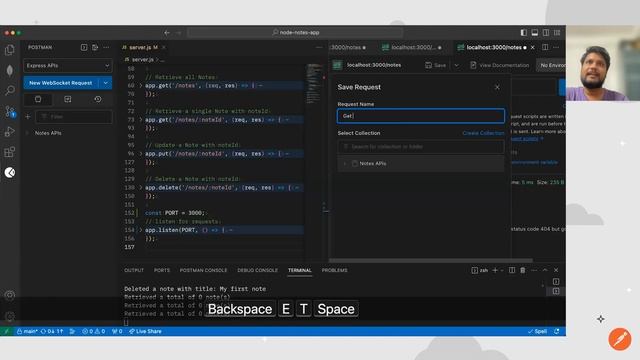
Task: Toggle secondary side bar layout icon
Action: coord(546,32)
